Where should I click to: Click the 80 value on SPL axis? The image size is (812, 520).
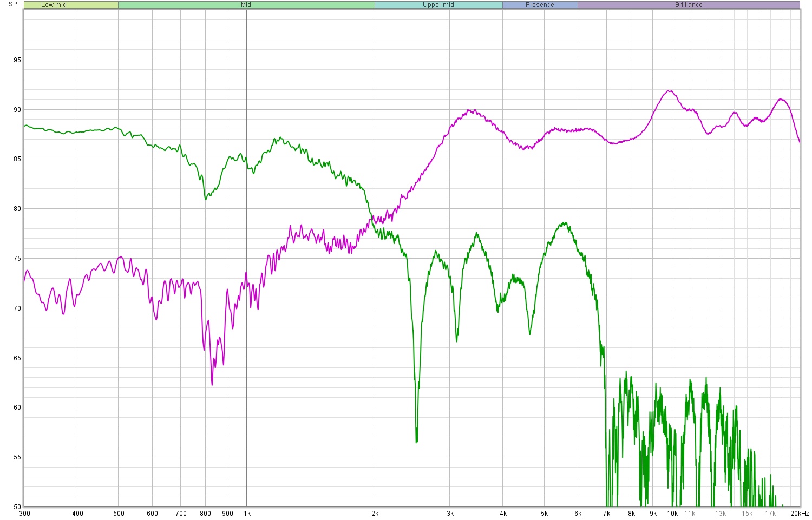coord(17,209)
